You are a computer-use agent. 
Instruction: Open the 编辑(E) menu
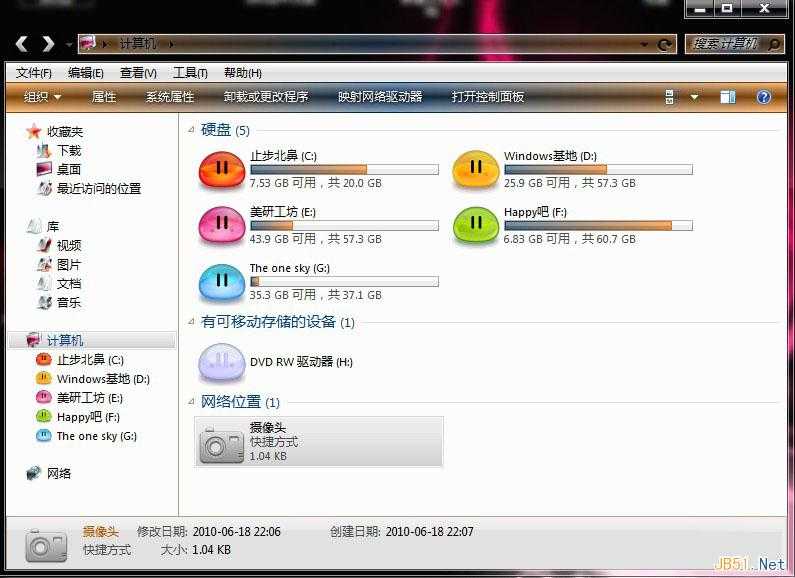pyautogui.click(x=86, y=73)
